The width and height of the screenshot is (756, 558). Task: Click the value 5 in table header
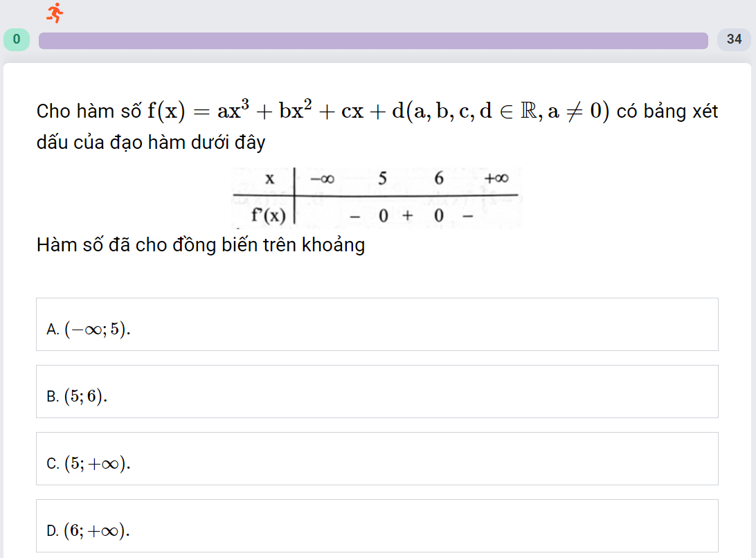[382, 179]
